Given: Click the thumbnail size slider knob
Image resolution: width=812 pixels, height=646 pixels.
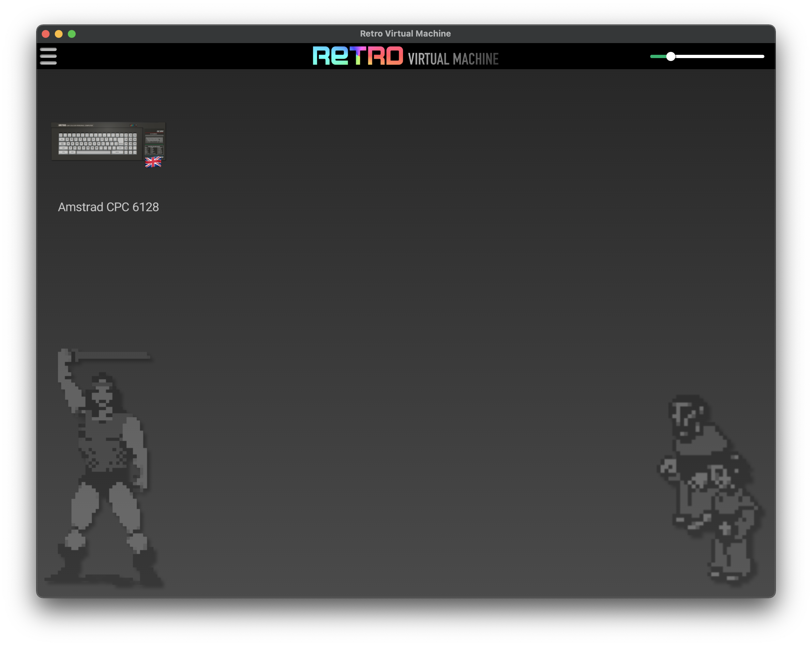Looking at the screenshot, I should pyautogui.click(x=670, y=56).
